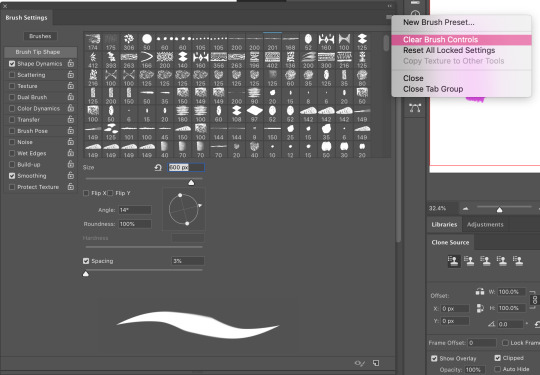This screenshot has width=540, height=375.
Task: Enable the Color Dynamics checkbox
Action: point(12,108)
